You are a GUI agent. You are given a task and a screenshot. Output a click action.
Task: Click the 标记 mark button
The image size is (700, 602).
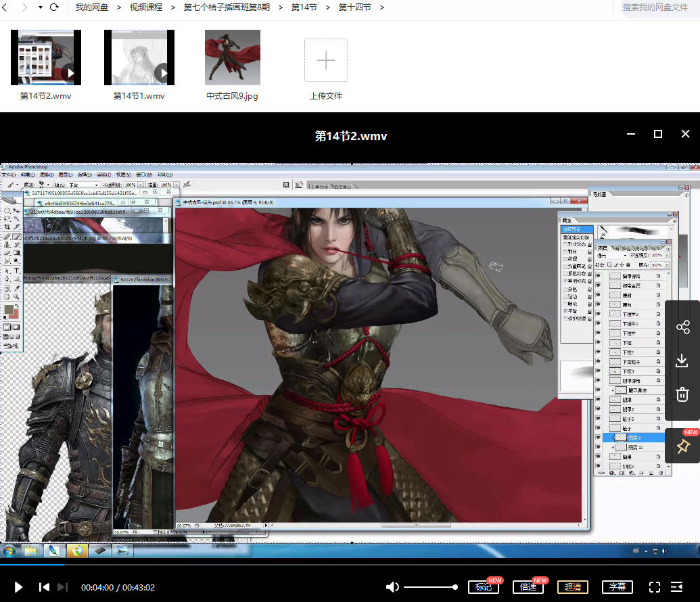point(484,587)
